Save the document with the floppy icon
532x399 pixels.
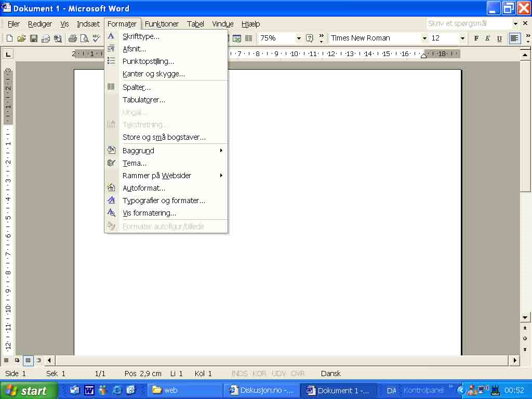[34, 38]
